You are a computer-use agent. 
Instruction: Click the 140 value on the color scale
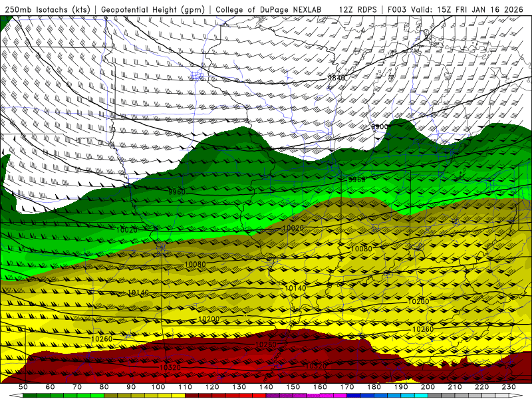pyautogui.click(x=267, y=387)
